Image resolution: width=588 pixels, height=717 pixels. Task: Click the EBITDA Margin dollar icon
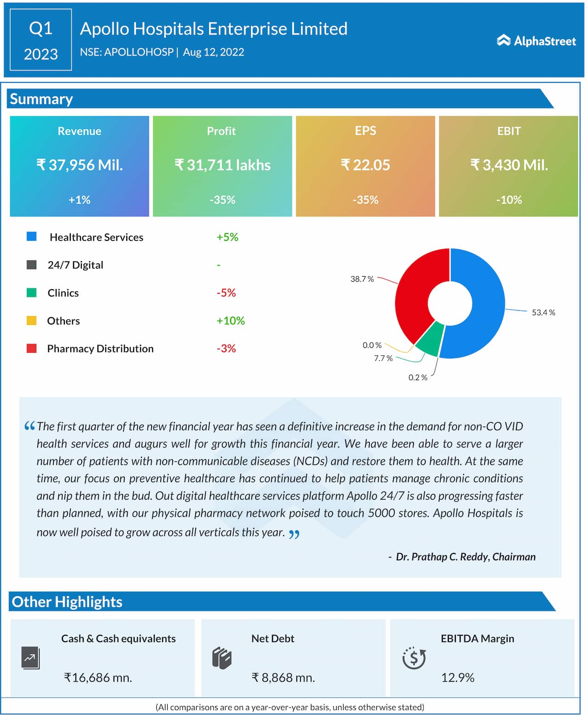pyautogui.click(x=413, y=658)
